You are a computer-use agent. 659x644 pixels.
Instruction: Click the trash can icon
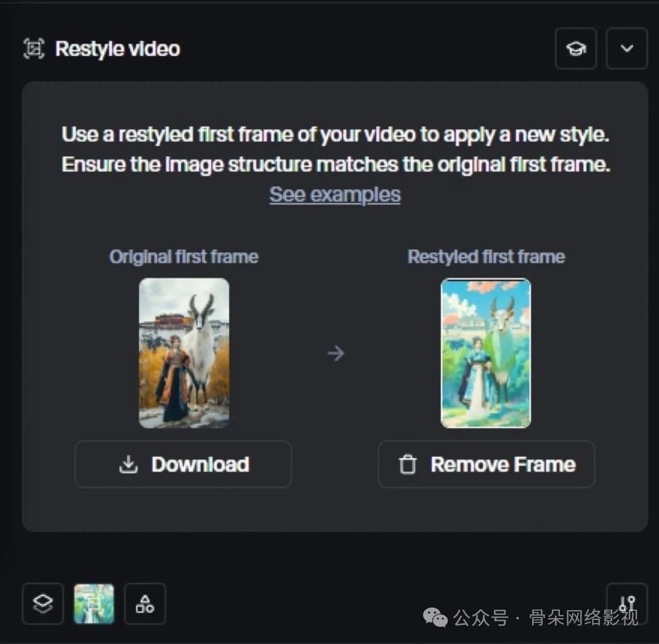tap(408, 465)
